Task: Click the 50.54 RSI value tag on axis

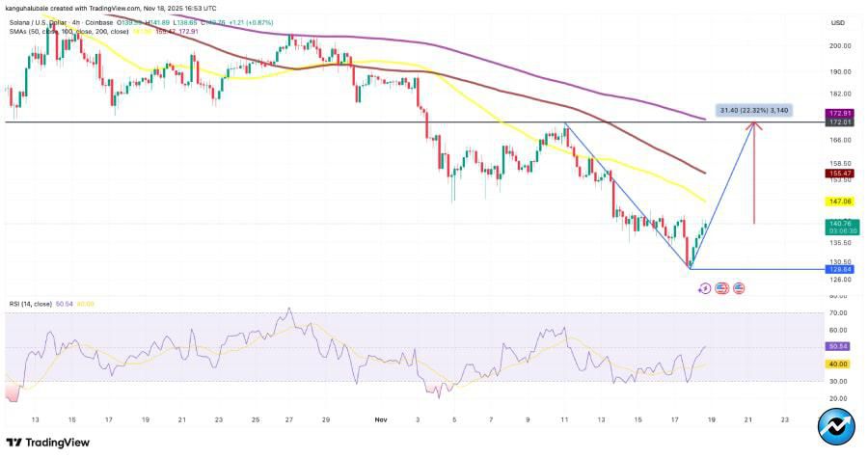Action: click(x=837, y=346)
